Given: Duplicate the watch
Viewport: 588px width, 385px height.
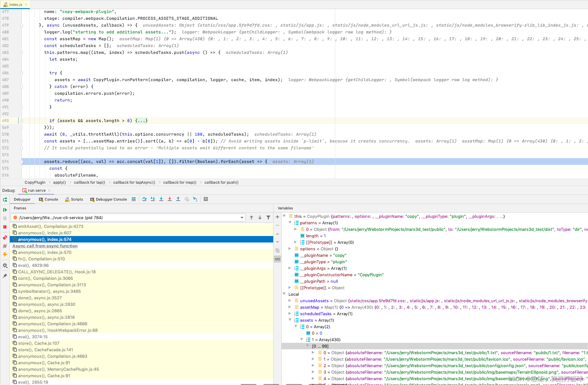Looking at the screenshot, I should click(x=277, y=251).
